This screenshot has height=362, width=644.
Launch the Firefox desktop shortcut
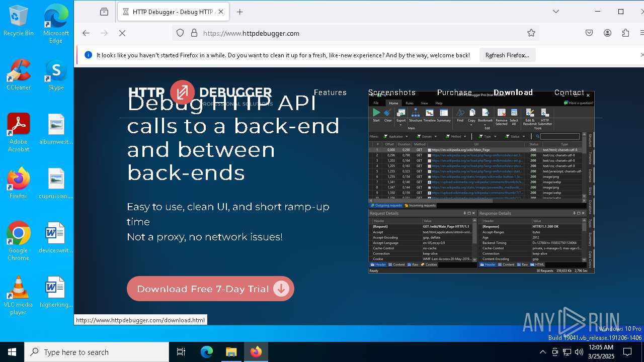[x=19, y=184]
